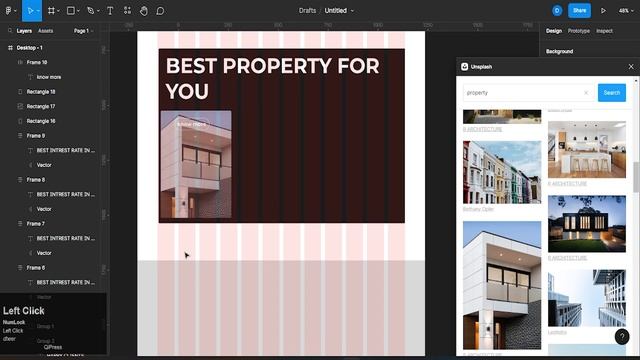Insert the white kitchen interior photo
Image resolution: width=640 pixels, height=360 pixels.
tap(587, 149)
